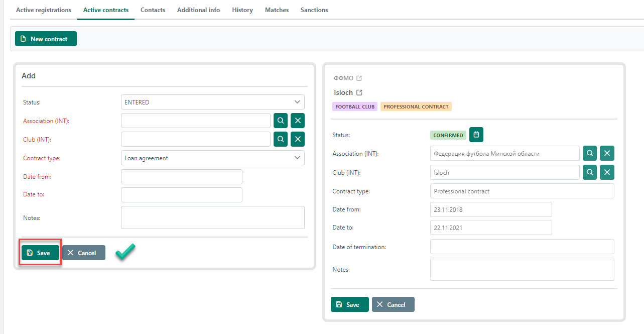The image size is (644, 334).
Task: Open calendar icon next to CONFIRMED status
Action: pyautogui.click(x=476, y=135)
